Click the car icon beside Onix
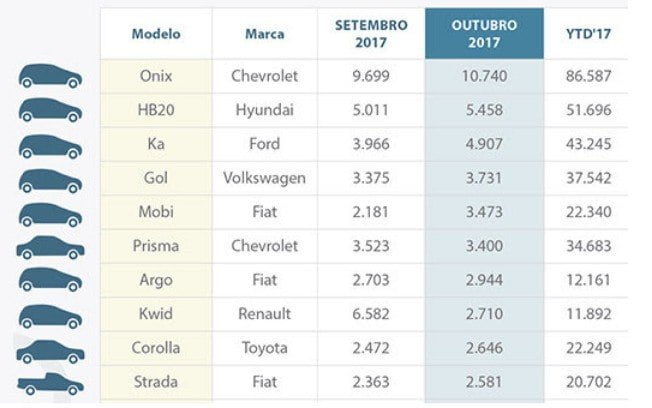 (x=50, y=76)
